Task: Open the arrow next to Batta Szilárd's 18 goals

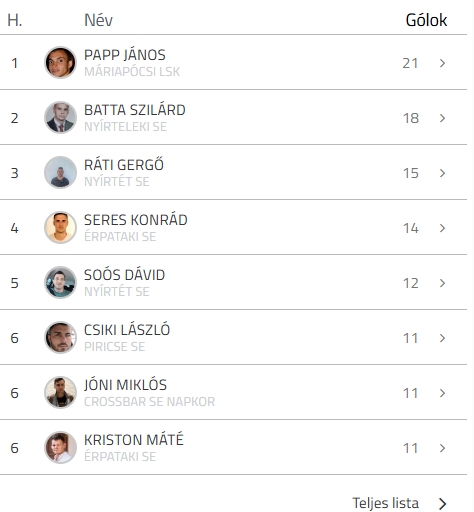Action: (x=442, y=118)
